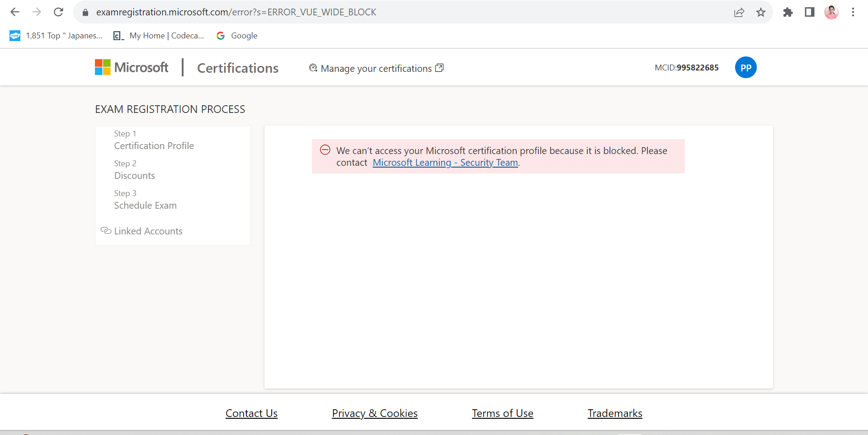Open the Chrome profile avatar
Image resolution: width=868 pixels, height=435 pixels.
coord(831,12)
